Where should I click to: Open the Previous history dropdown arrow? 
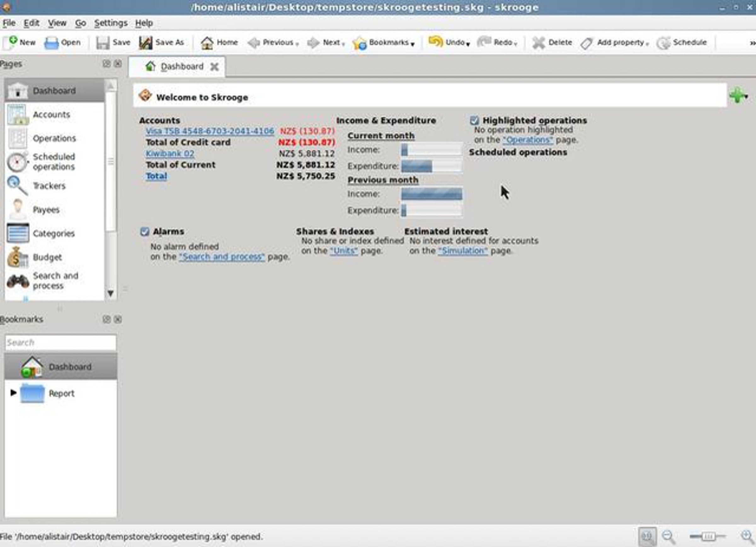click(297, 44)
